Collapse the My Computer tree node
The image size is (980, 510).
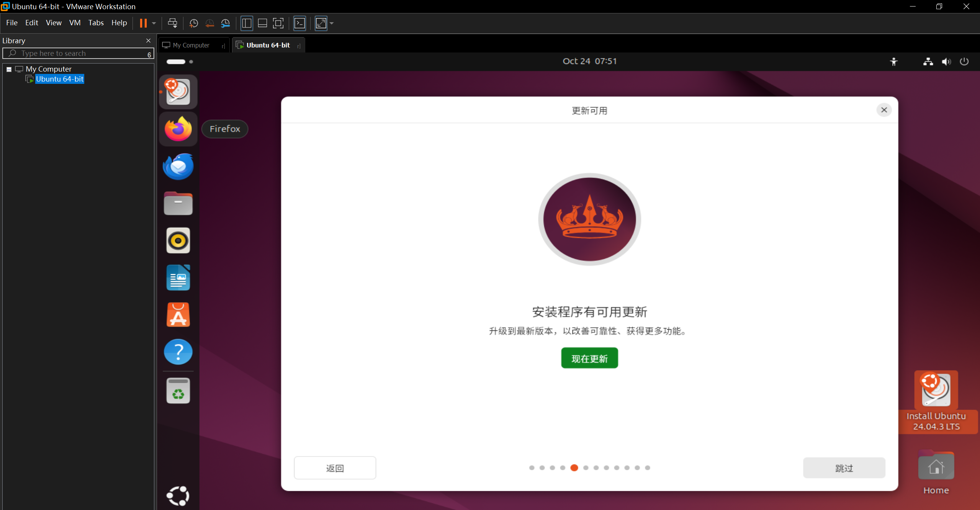pyautogui.click(x=9, y=69)
